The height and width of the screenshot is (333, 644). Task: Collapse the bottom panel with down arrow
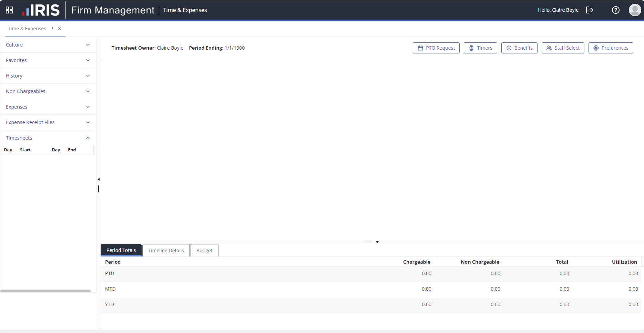click(377, 242)
